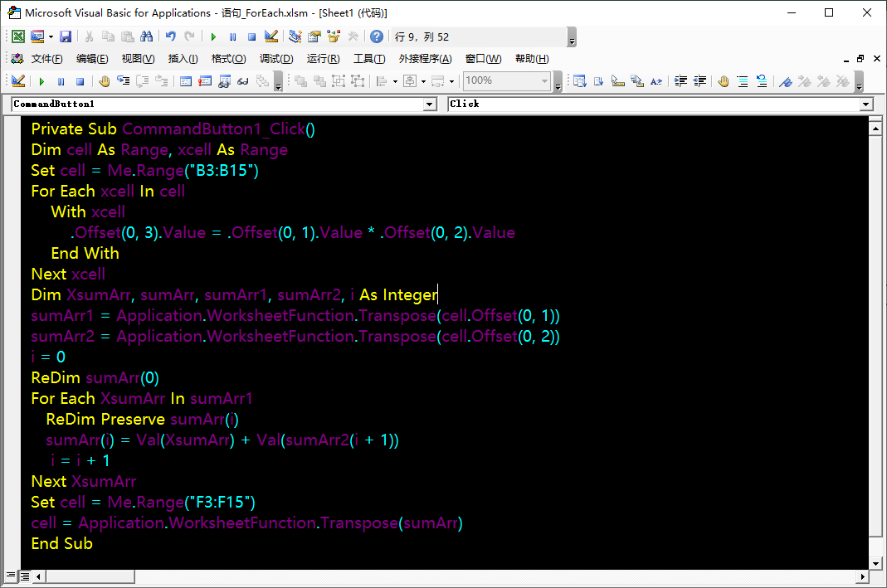
Task: Toggle Breakpoint hand icon on Debug toolbar
Action: click(104, 80)
